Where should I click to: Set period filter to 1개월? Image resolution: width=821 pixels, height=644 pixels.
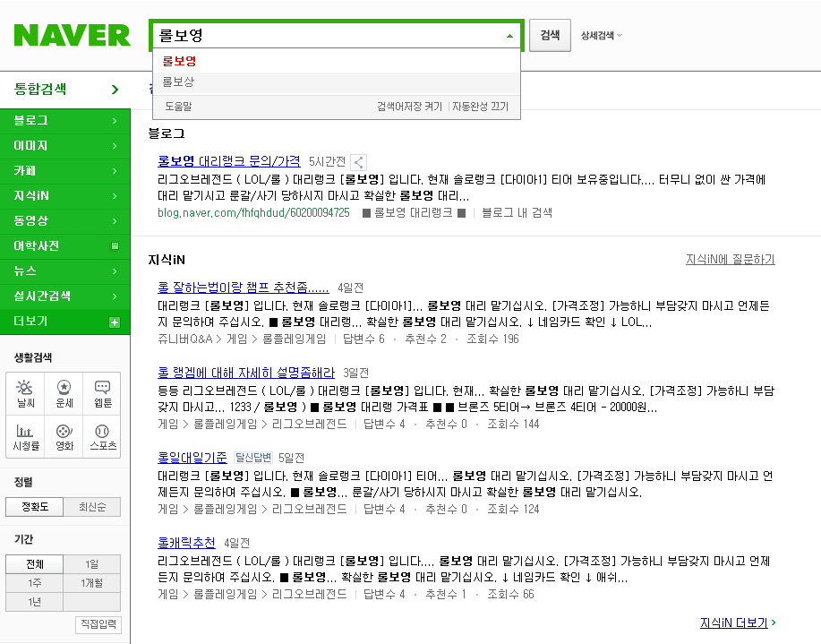[x=92, y=583]
